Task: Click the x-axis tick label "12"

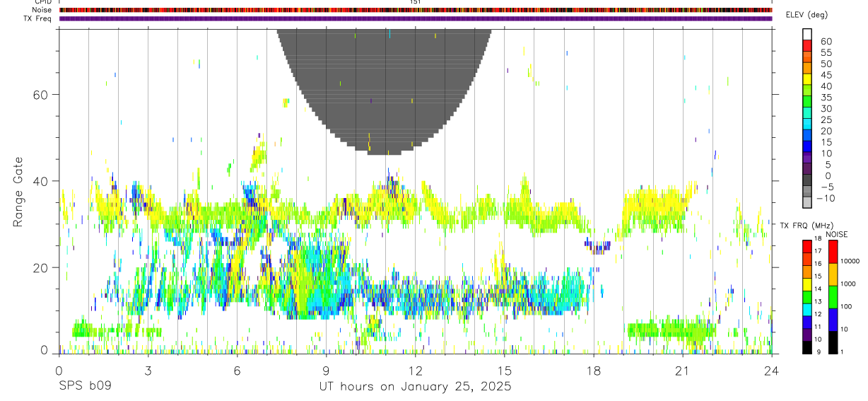Action: click(416, 370)
